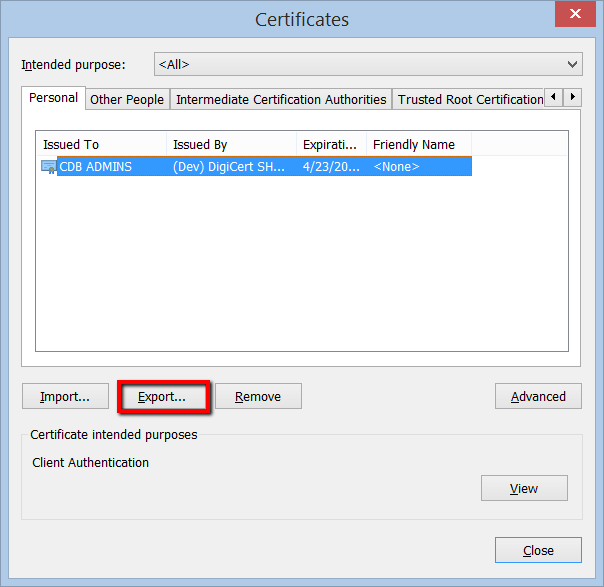The image size is (604, 587).
Task: Sort by the Friendly Name column header
Action: [x=418, y=145]
